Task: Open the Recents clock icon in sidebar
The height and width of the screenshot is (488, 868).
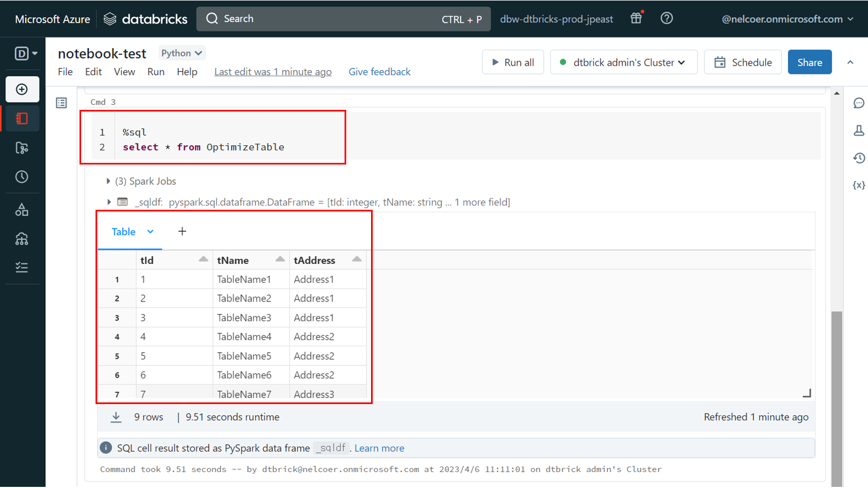Action: [x=22, y=177]
